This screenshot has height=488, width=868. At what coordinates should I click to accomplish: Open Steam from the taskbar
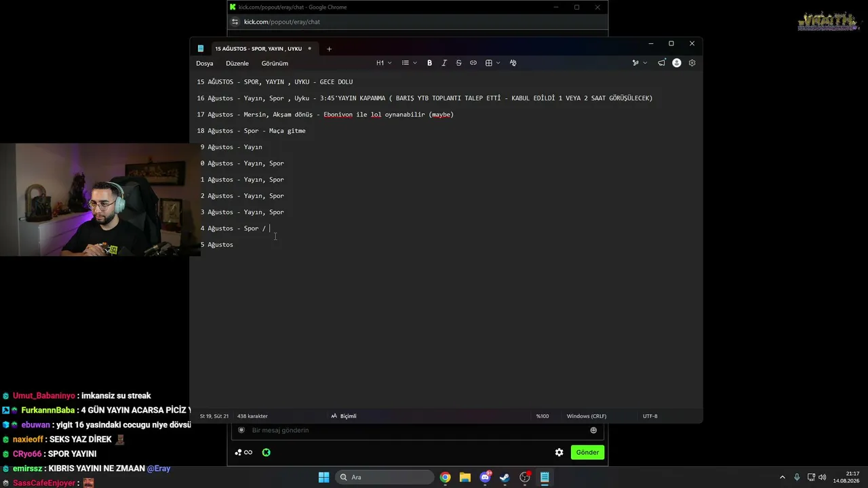(x=505, y=477)
